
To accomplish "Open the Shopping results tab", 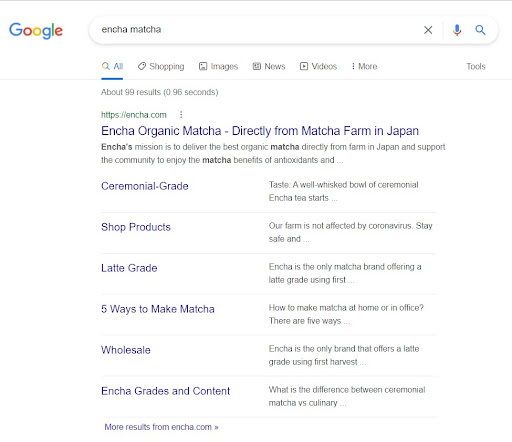I will tap(161, 66).
